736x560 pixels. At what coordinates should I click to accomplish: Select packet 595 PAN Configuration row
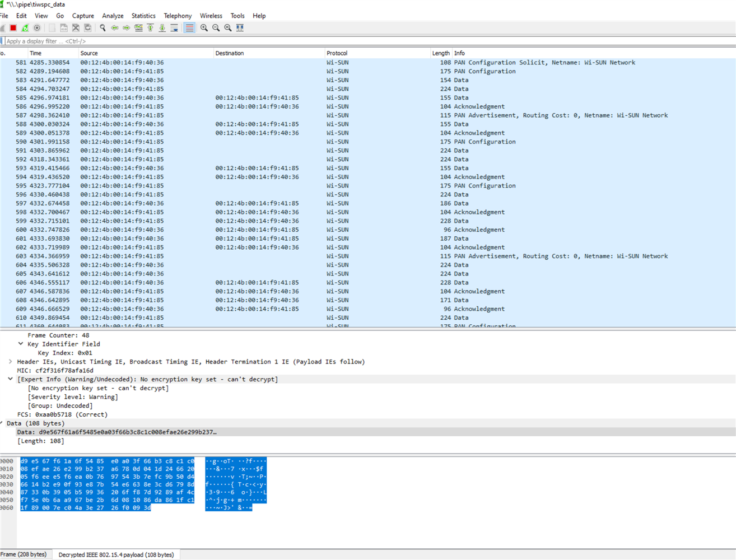(367, 186)
